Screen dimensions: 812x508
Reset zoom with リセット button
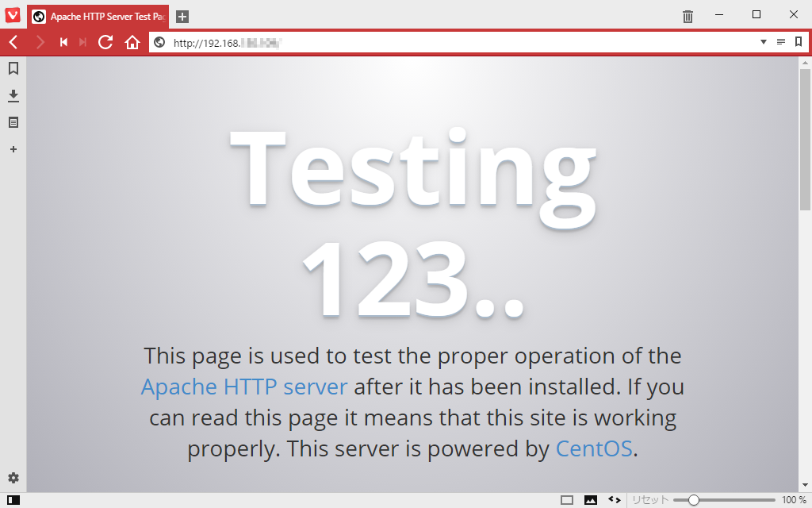(x=650, y=500)
